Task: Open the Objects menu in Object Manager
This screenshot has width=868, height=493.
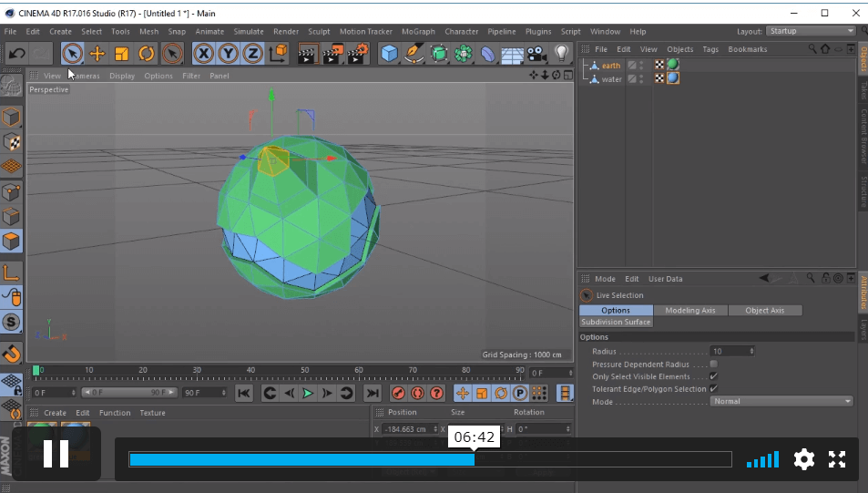Action: click(679, 49)
